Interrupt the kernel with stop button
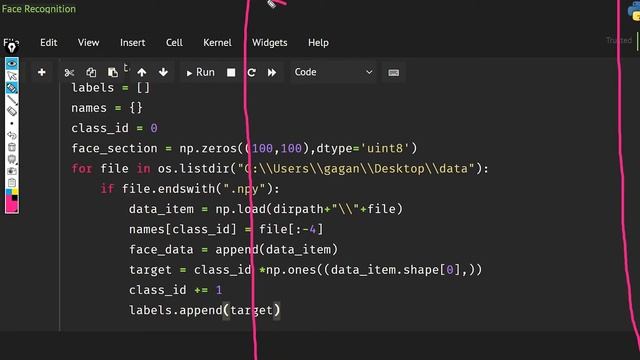This screenshot has width=640, height=360. [231, 72]
